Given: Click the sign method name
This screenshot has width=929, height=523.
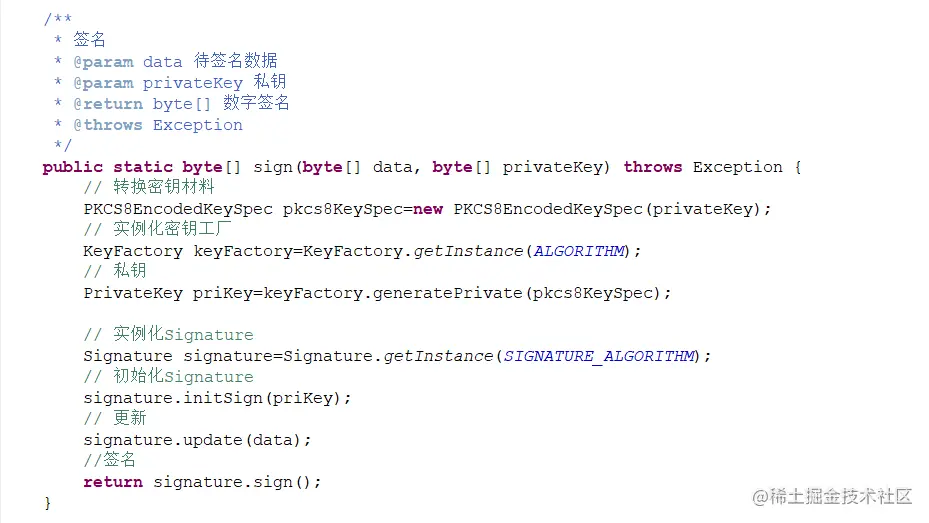Looking at the screenshot, I should (273, 168).
